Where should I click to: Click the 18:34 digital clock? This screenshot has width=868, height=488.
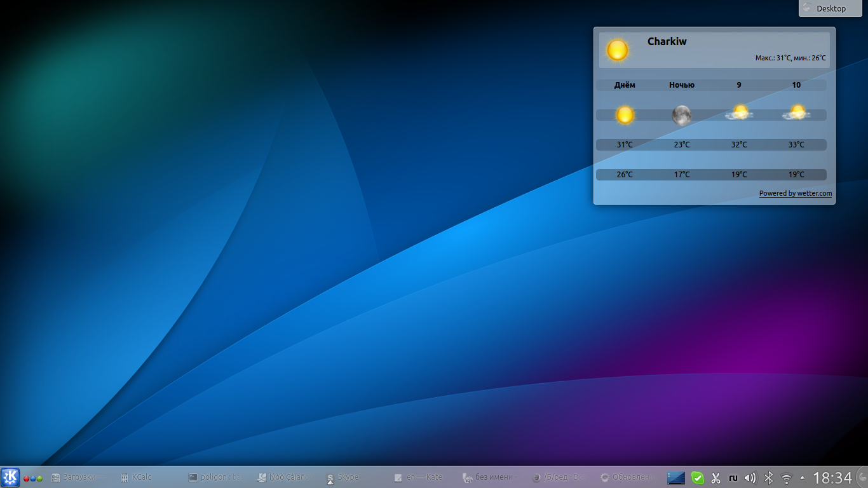pos(832,478)
